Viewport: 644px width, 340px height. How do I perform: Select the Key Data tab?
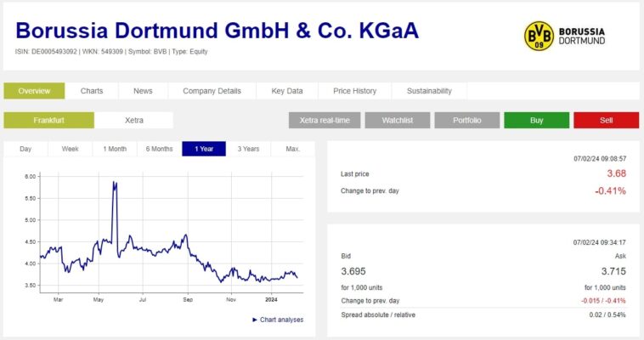[x=287, y=91]
